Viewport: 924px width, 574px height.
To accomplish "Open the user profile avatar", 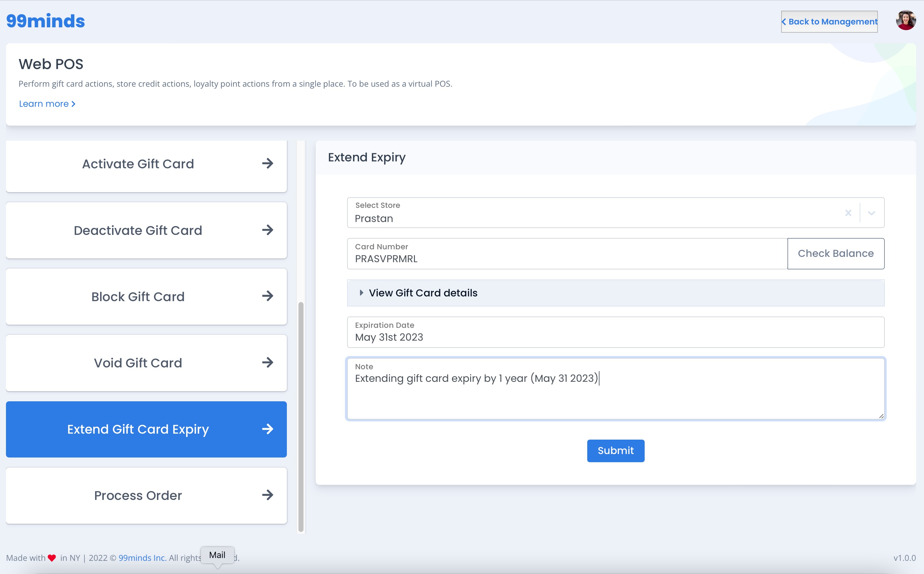I will (x=906, y=20).
